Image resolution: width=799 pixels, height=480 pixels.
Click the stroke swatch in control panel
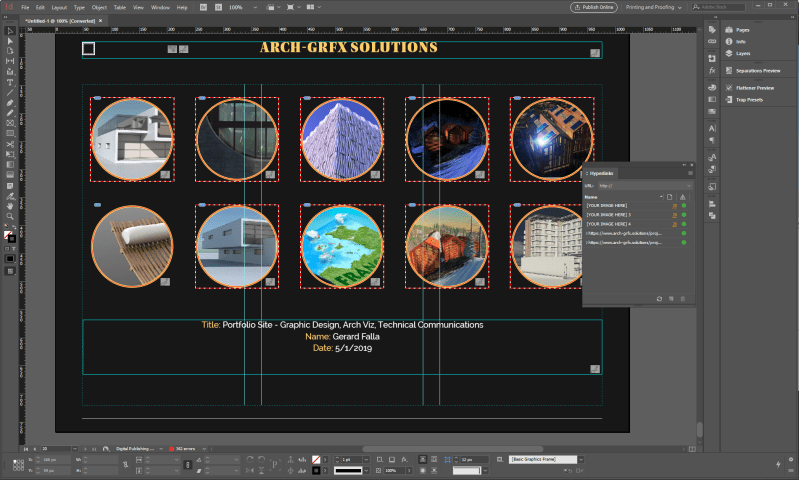[316, 470]
